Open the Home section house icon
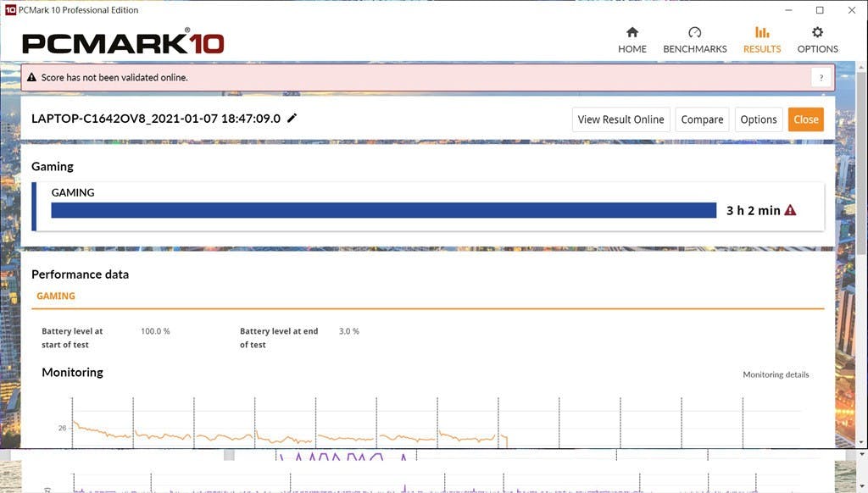 click(632, 32)
